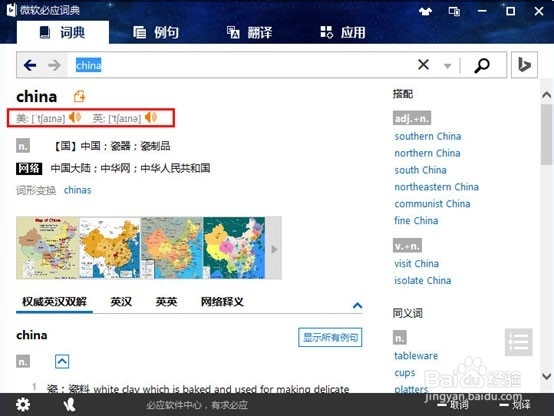The width and height of the screenshot is (554, 416).
Task: Clear the search text with X
Action: click(423, 65)
